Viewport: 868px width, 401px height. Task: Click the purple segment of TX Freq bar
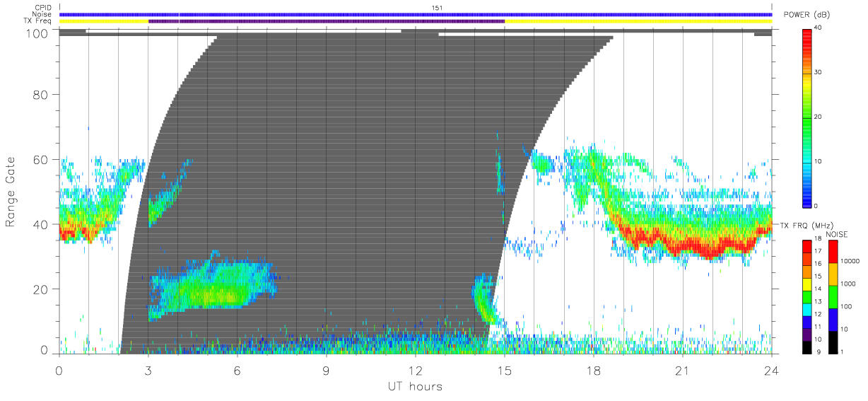[327, 21]
